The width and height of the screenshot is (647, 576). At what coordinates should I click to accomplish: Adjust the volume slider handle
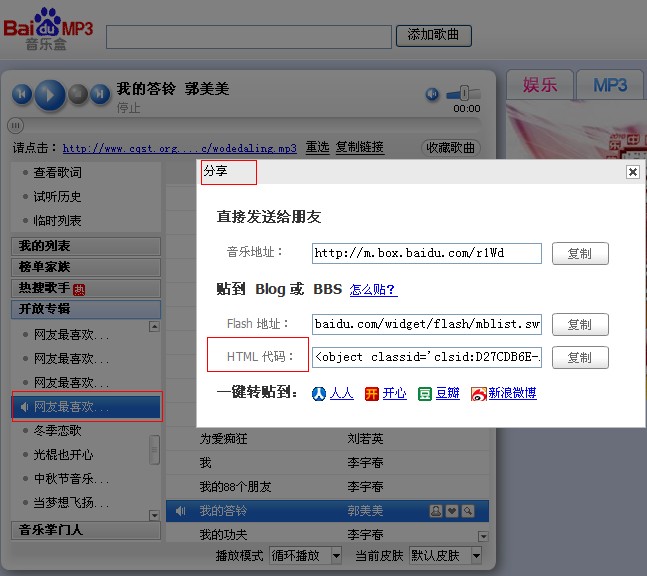point(465,93)
